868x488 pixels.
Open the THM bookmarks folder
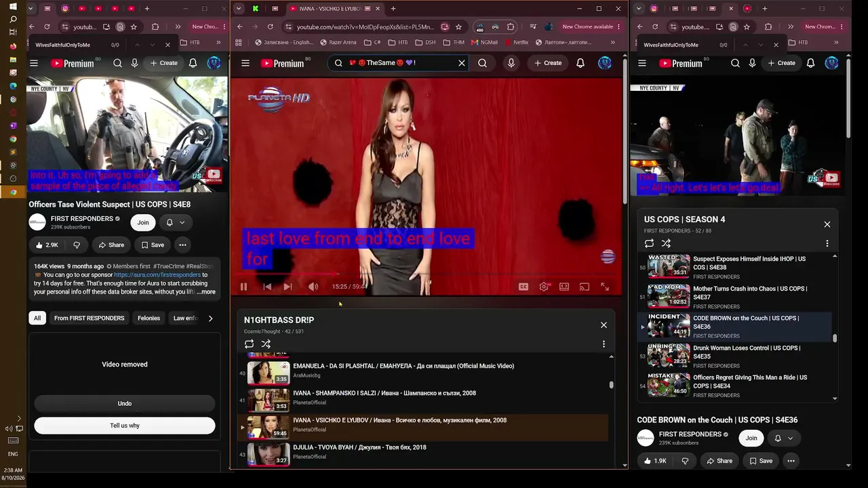pyautogui.click(x=454, y=42)
